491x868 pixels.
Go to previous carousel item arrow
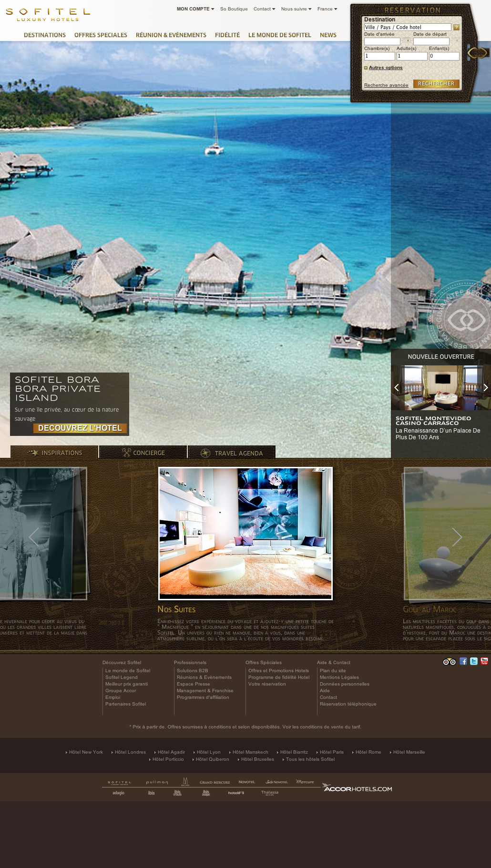(33, 537)
